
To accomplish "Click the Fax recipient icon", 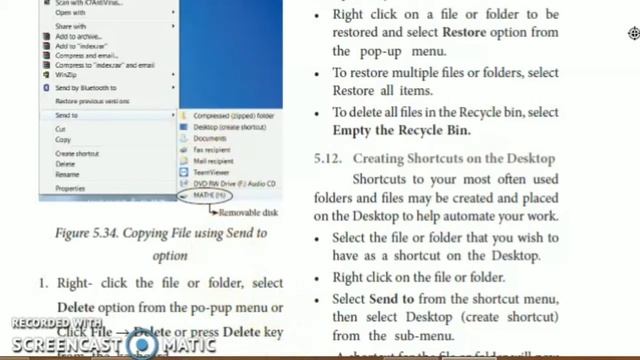I will [x=184, y=150].
